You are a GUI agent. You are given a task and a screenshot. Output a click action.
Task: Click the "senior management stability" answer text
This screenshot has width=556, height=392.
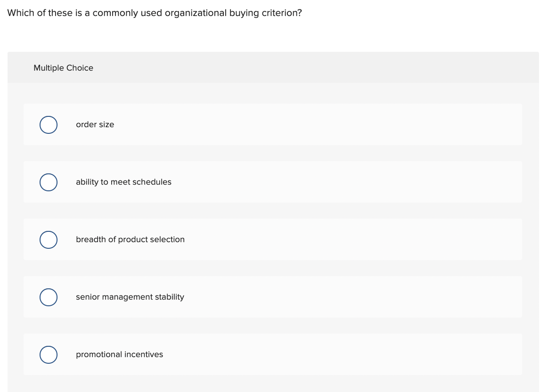[130, 297]
